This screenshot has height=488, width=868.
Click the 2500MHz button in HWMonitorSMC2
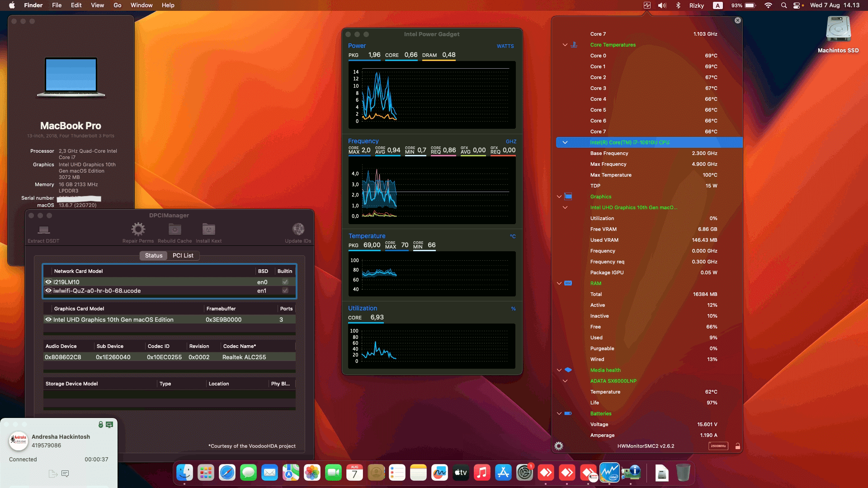[x=718, y=446]
